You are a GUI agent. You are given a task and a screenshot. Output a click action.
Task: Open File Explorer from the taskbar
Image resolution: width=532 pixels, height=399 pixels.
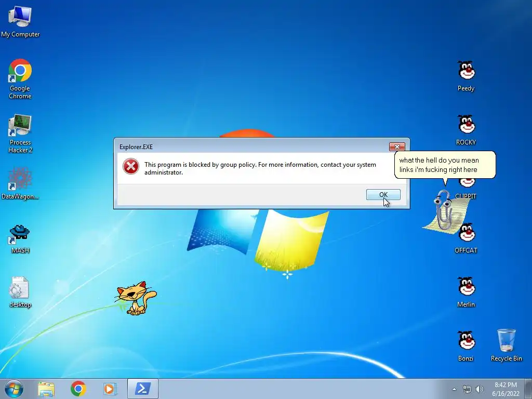46,389
